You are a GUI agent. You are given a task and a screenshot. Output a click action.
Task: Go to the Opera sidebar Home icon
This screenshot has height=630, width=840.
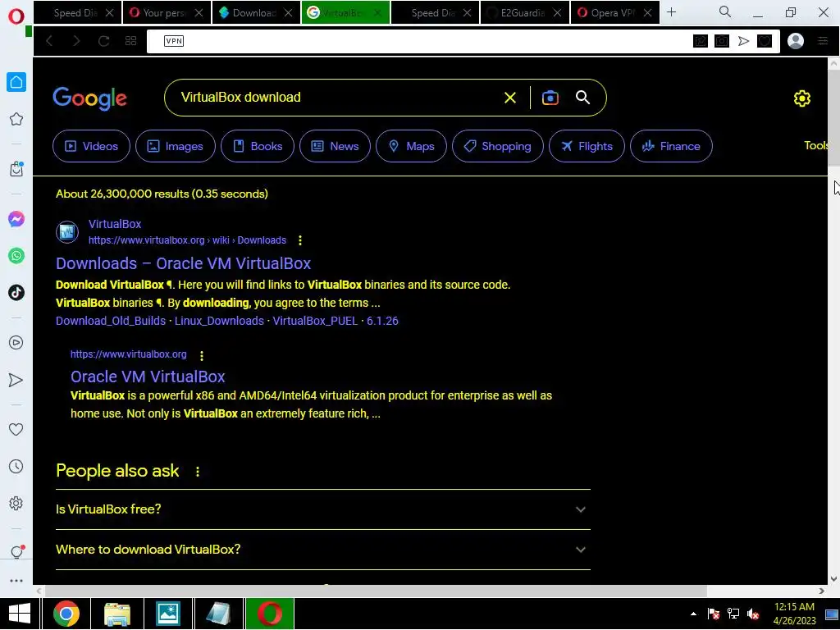pos(16,83)
